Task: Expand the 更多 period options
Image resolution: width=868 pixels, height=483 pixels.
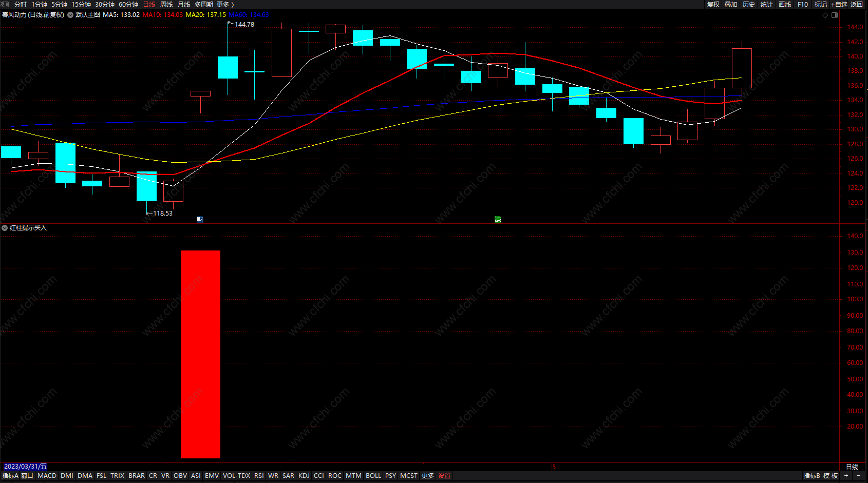Action: [x=225, y=5]
